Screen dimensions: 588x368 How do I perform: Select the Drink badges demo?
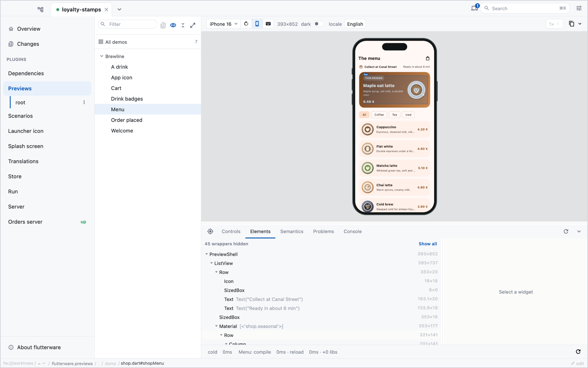click(x=148, y=98)
